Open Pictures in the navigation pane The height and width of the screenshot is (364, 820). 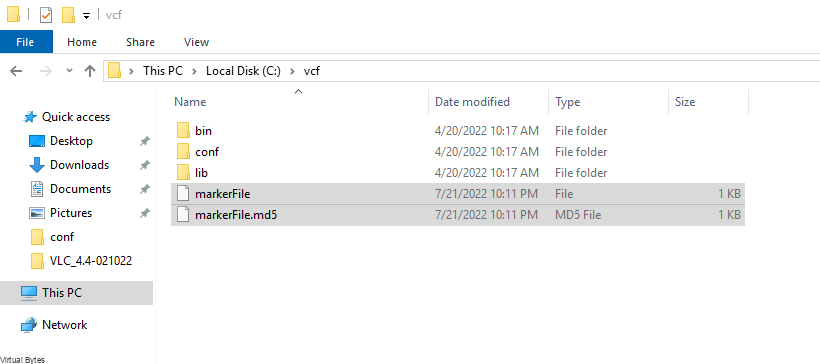(x=71, y=213)
